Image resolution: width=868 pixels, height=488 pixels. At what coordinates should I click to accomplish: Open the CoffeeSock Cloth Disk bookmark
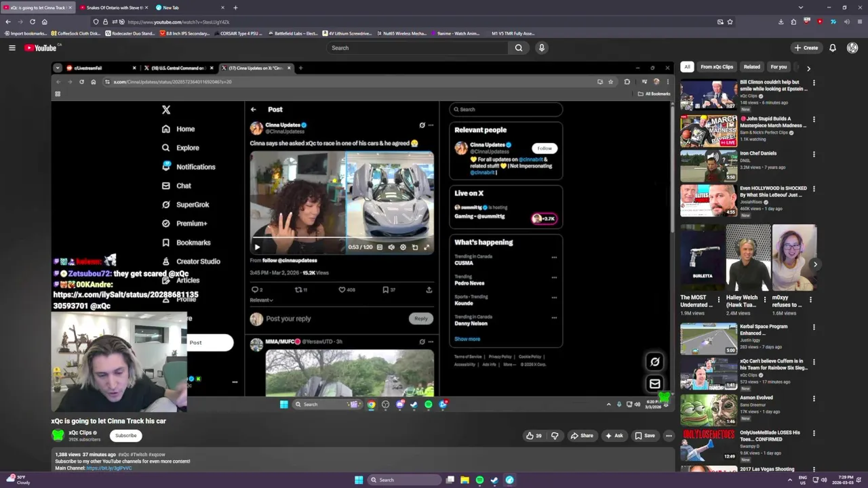[x=75, y=33]
